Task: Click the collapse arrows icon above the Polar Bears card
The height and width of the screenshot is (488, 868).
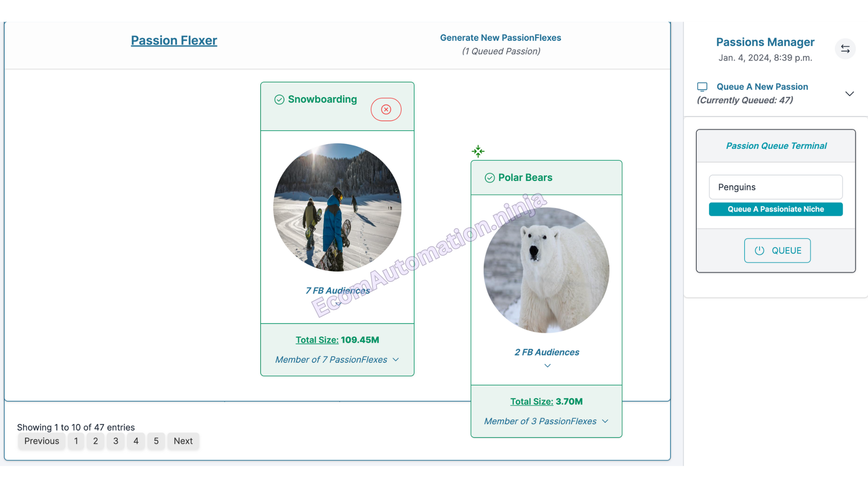Action: coord(478,151)
